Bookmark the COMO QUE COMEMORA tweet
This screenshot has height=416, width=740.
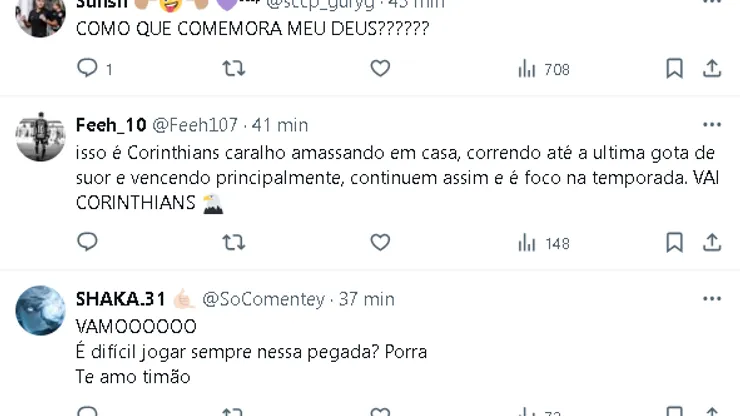[x=675, y=68]
